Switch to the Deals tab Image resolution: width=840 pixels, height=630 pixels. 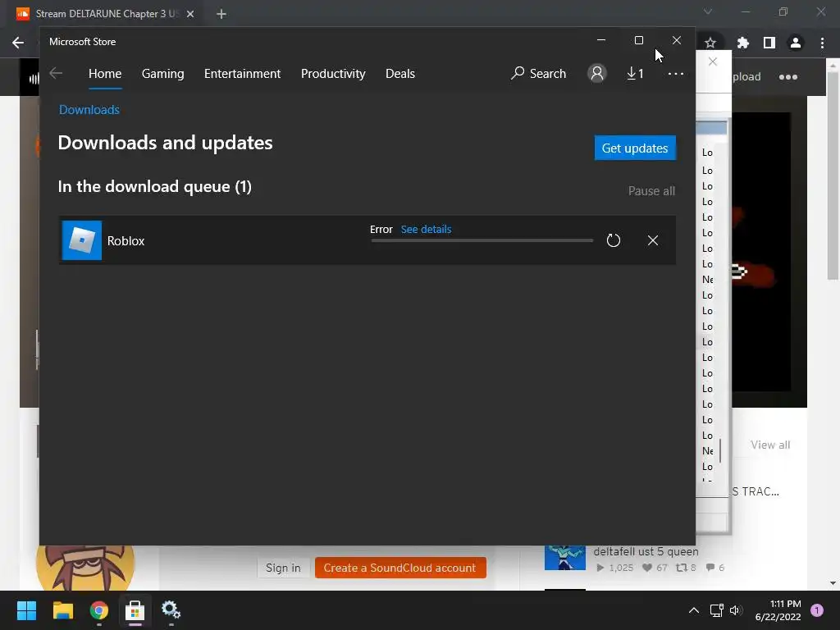[x=400, y=74]
